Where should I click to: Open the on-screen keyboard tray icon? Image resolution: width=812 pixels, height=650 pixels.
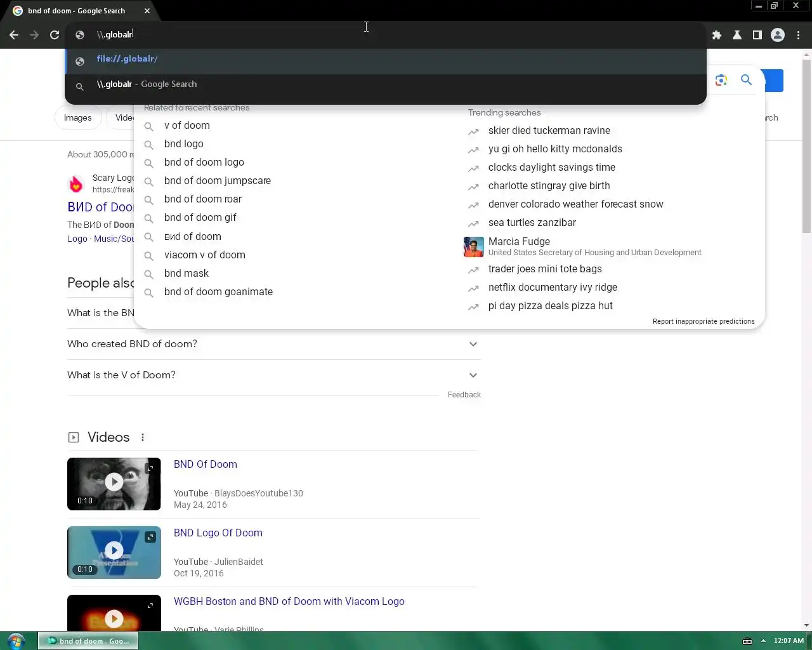(x=747, y=641)
